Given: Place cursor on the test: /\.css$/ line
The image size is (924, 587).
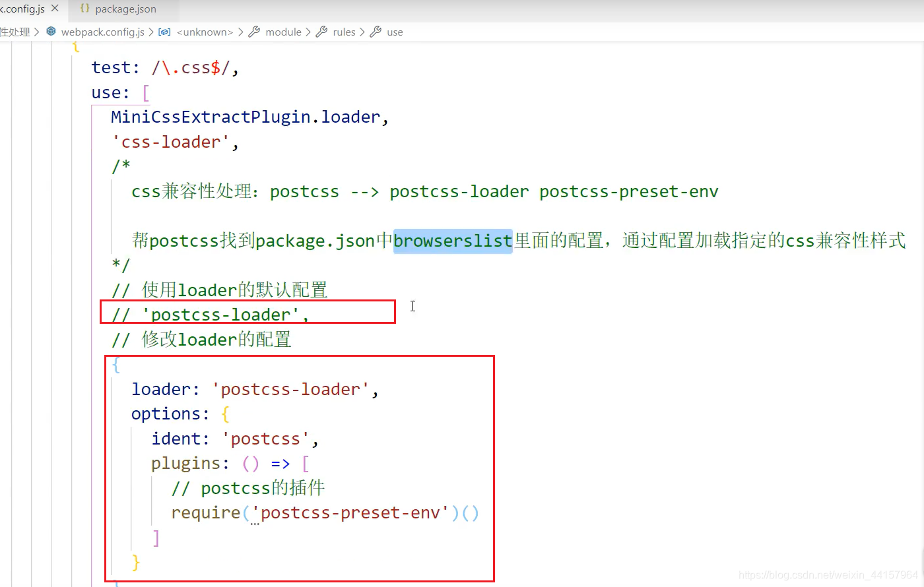Looking at the screenshot, I should [x=165, y=68].
